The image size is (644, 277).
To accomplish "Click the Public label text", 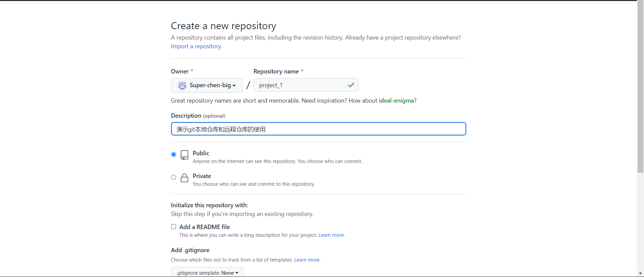I will (x=201, y=153).
